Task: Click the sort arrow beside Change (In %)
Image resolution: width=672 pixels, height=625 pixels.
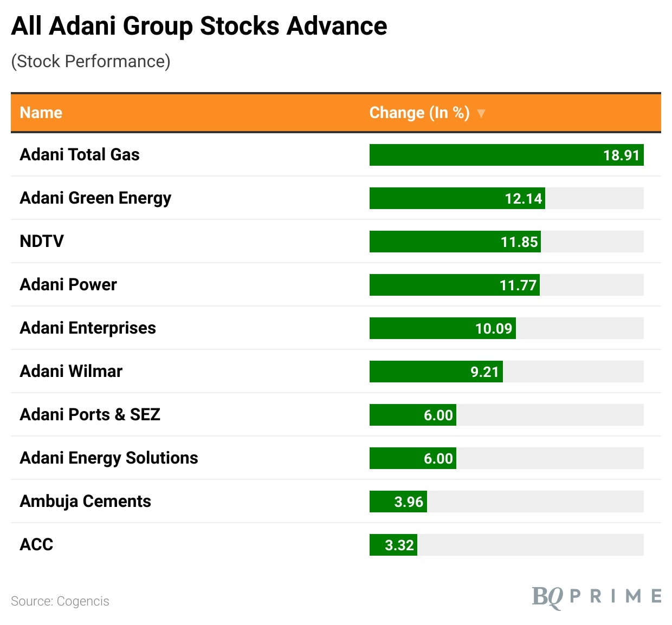Action: click(481, 113)
